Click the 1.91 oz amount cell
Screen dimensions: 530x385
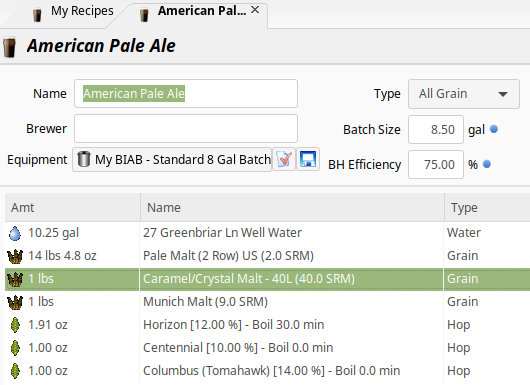click(x=48, y=325)
